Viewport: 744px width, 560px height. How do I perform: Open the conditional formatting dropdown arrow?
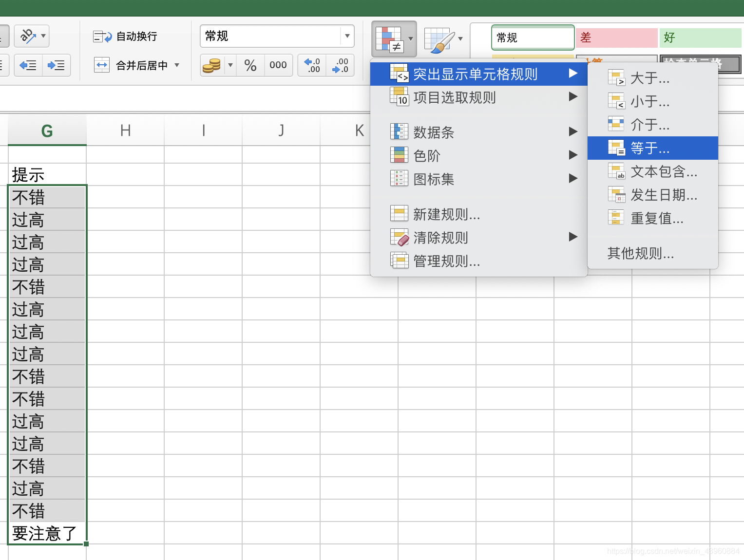click(x=411, y=39)
